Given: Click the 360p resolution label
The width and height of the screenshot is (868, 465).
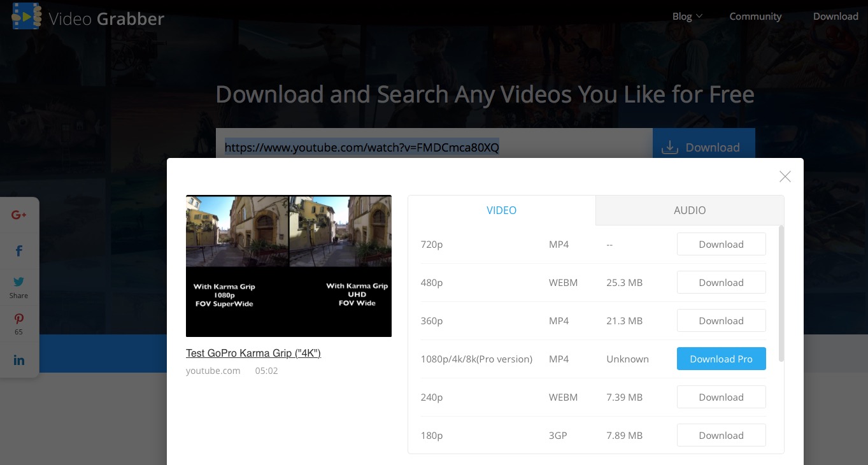Looking at the screenshot, I should pos(432,321).
